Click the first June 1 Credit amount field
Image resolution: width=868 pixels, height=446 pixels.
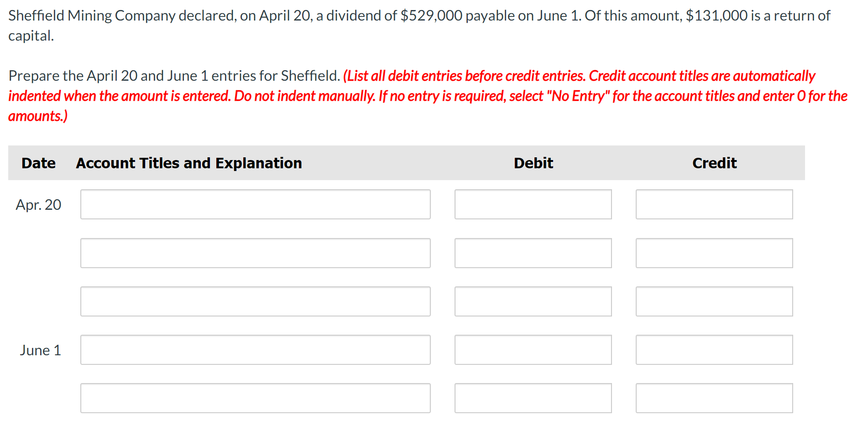point(714,350)
